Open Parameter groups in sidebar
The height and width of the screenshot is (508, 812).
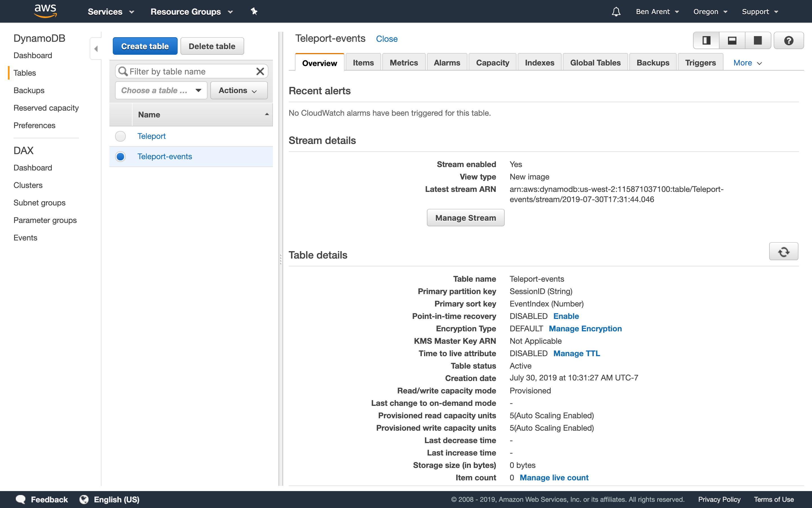point(45,220)
